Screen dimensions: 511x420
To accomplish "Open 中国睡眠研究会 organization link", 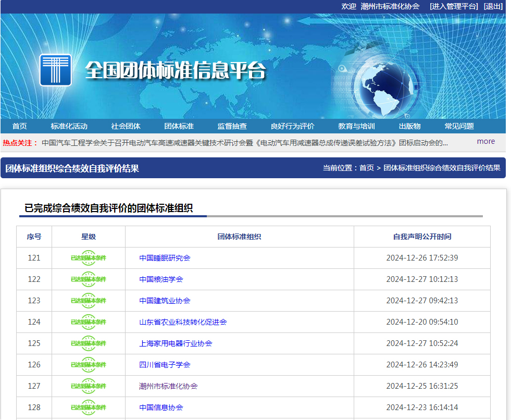I will (165, 258).
